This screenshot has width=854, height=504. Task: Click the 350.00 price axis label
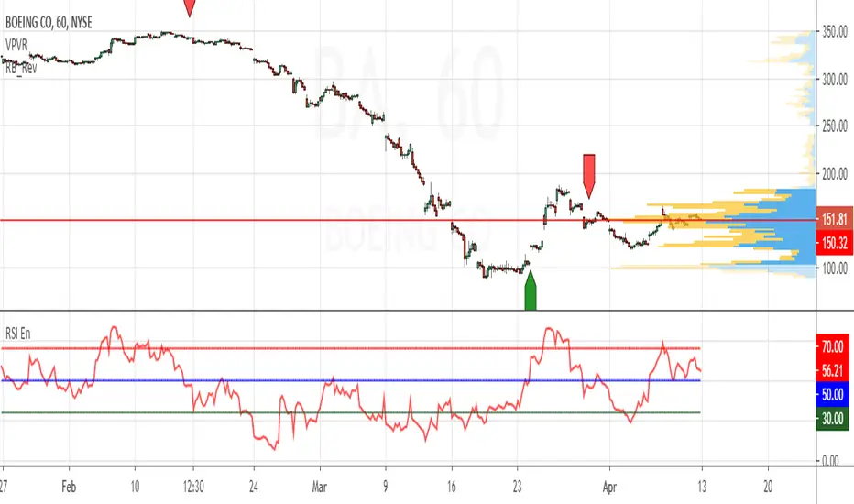coord(835,32)
